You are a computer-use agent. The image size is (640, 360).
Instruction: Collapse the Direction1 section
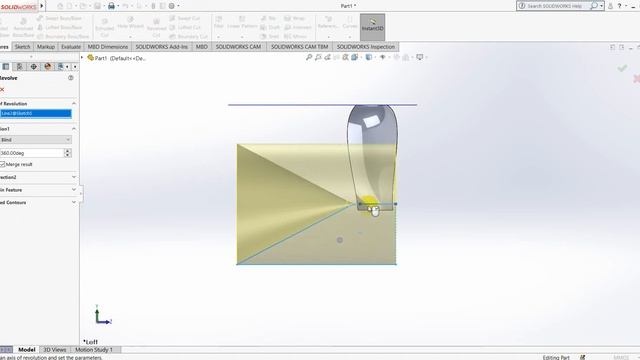coord(74,129)
